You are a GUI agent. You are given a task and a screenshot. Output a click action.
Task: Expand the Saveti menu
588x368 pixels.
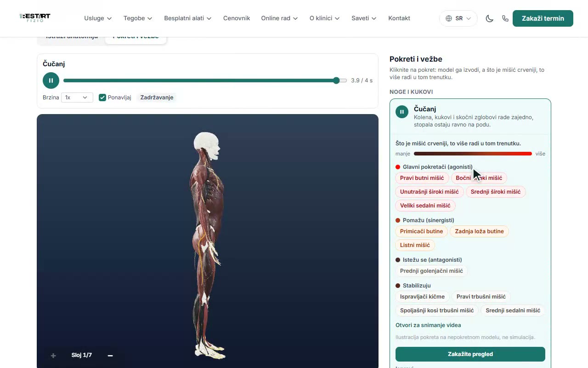coord(364,18)
